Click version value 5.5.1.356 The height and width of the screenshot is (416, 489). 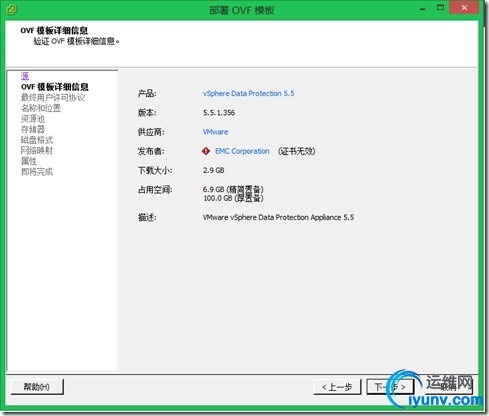[x=219, y=113]
